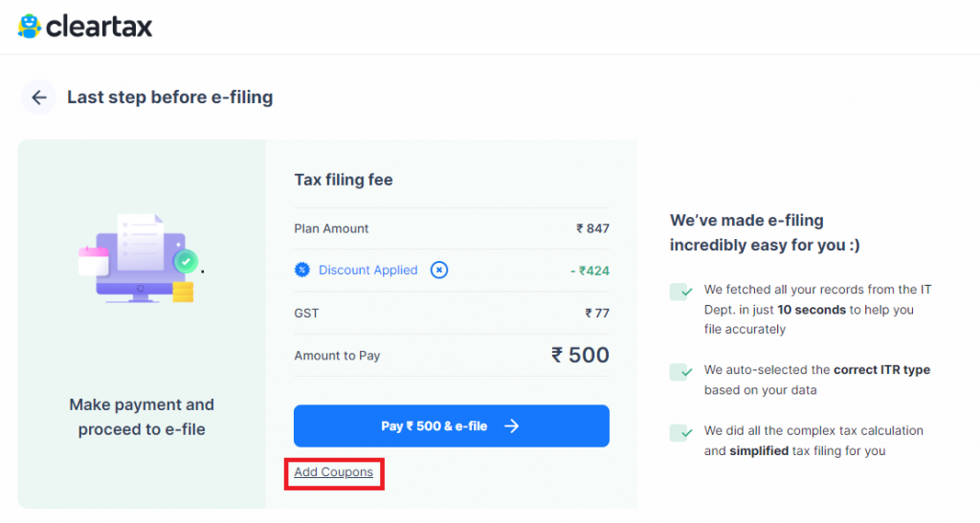The width and height of the screenshot is (980, 523).
Task: Click the arrow inside the Pay button
Action: [512, 426]
